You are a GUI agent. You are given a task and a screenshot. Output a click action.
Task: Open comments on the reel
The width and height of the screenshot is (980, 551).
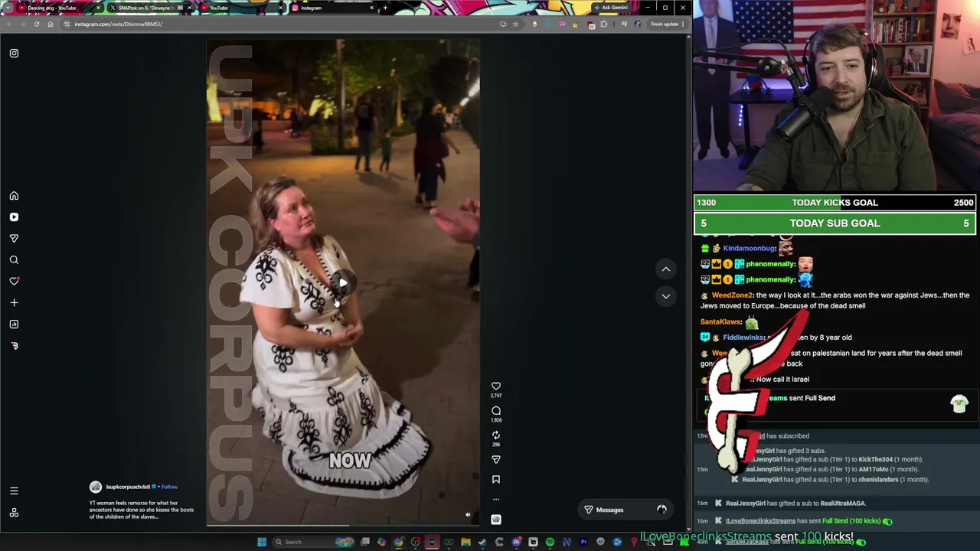496,411
